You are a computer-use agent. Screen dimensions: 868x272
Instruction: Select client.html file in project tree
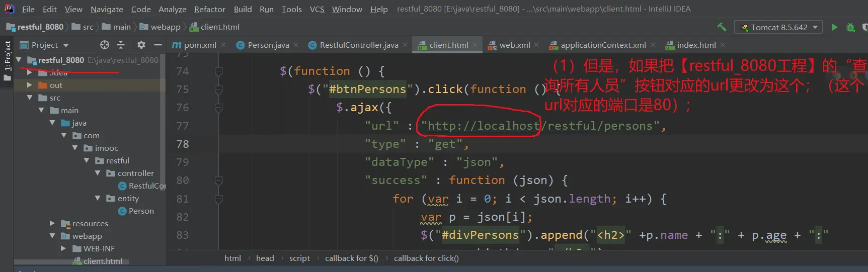[x=98, y=261]
